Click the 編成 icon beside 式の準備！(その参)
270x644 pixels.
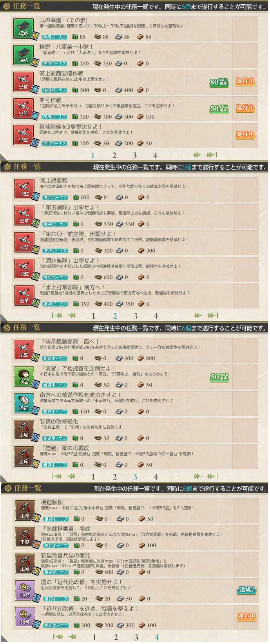(24, 28)
